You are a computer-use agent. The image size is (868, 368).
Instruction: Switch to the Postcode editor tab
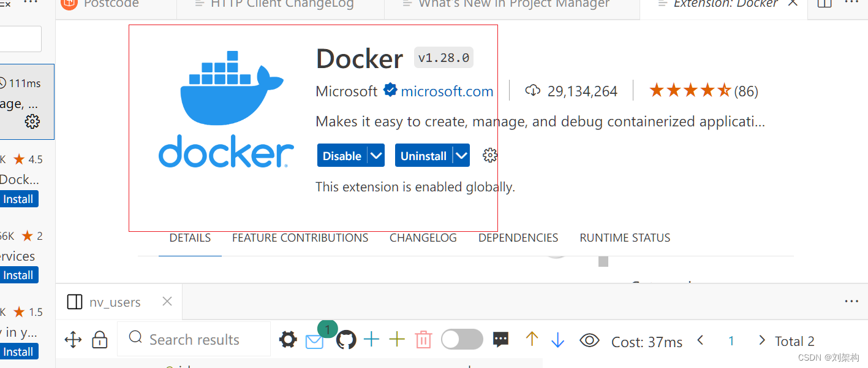click(x=111, y=4)
